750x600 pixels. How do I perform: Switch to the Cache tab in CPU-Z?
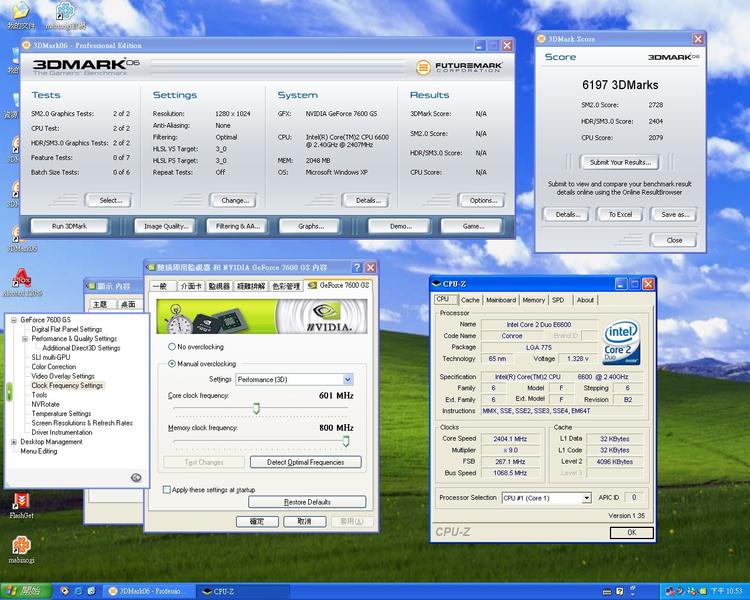pos(470,300)
